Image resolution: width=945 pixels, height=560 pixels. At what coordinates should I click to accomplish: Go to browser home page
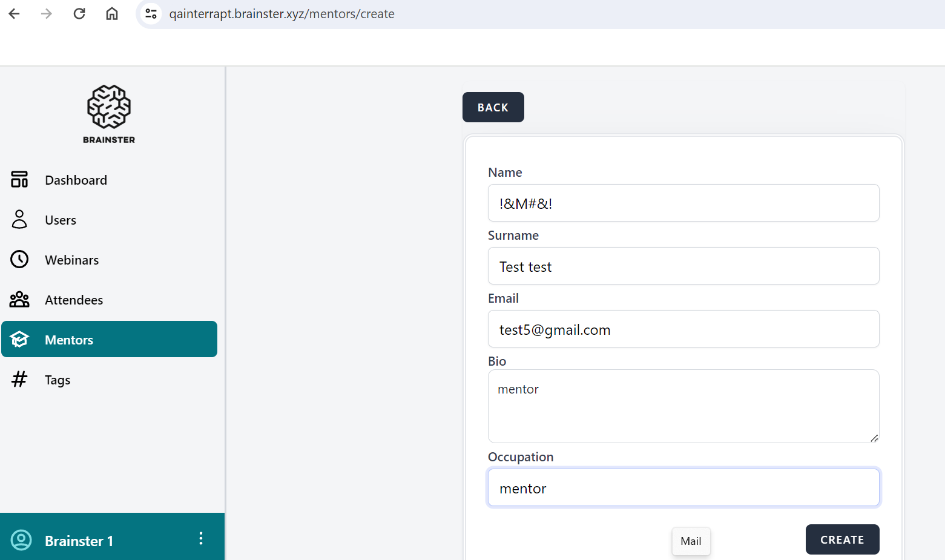112,14
